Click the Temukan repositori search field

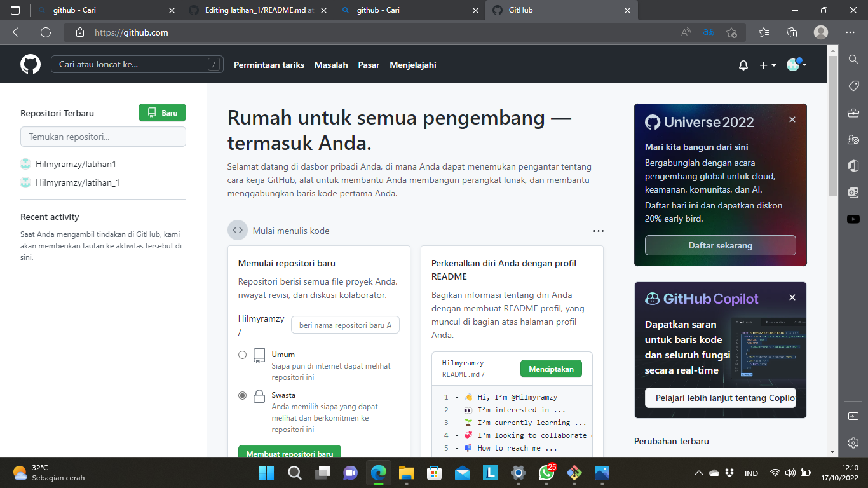click(x=103, y=137)
